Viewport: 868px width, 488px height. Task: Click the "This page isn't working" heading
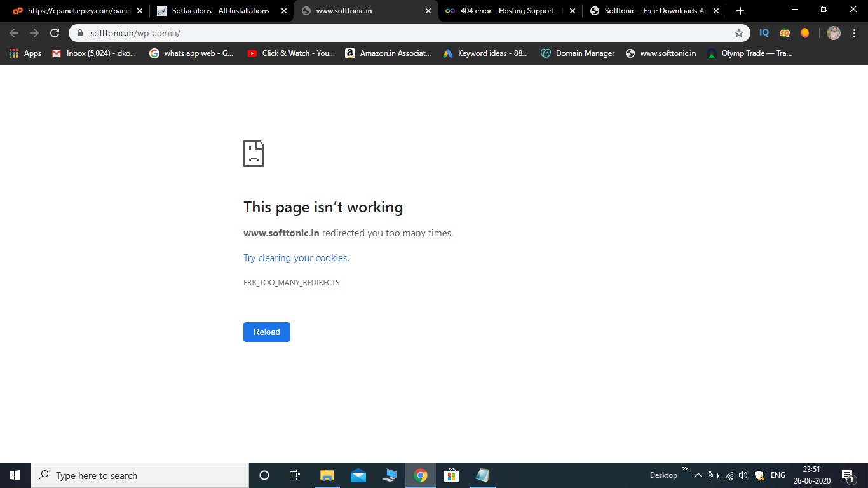(323, 207)
